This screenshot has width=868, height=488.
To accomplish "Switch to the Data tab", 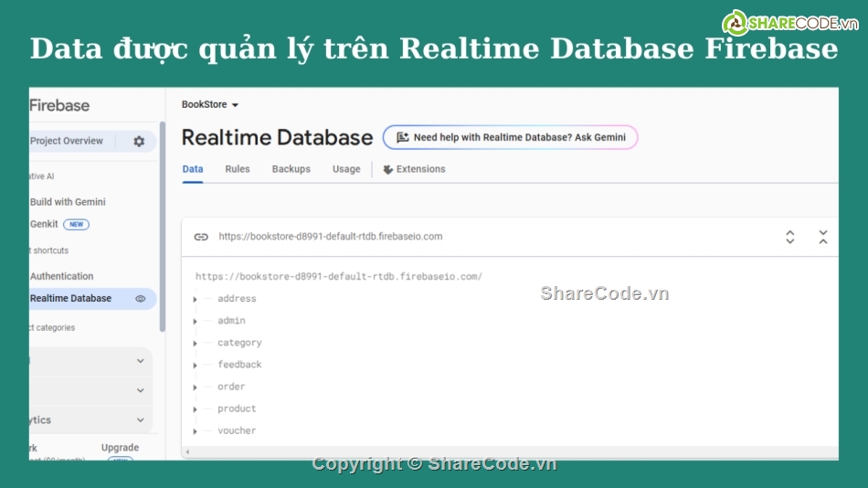I will (x=193, y=169).
